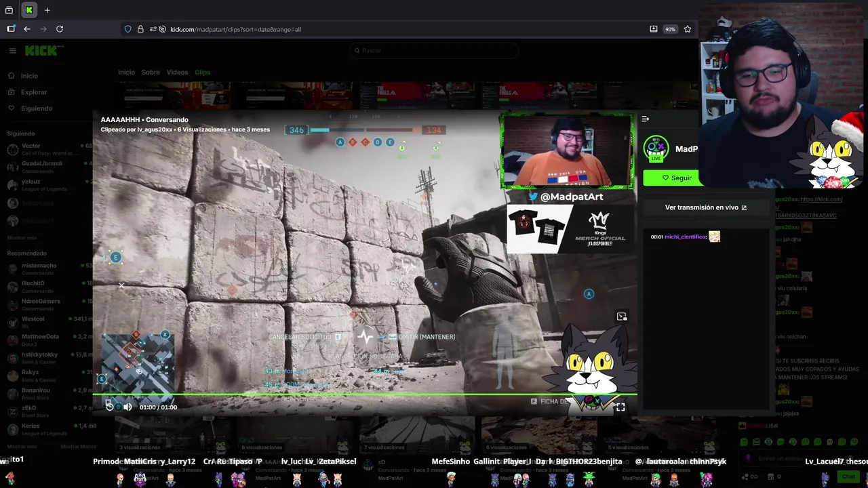Viewport: 868px width, 488px height.
Task: Click the green clip progress bar
Action: pyautogui.click(x=365, y=394)
